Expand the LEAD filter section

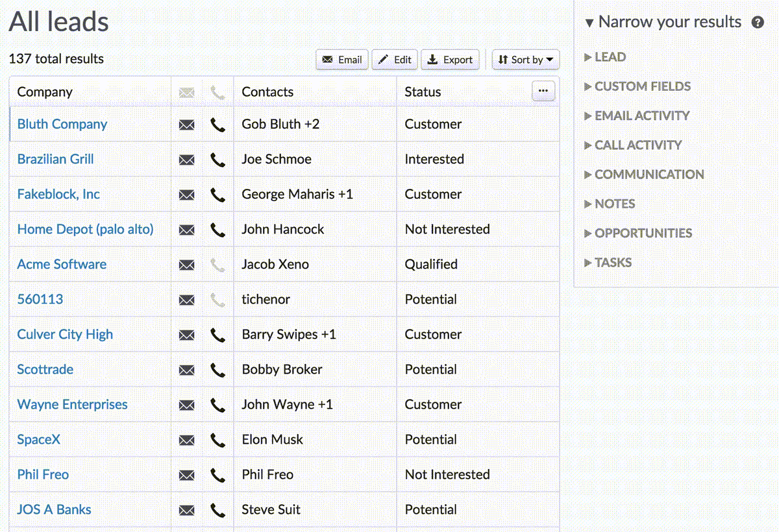tap(605, 57)
